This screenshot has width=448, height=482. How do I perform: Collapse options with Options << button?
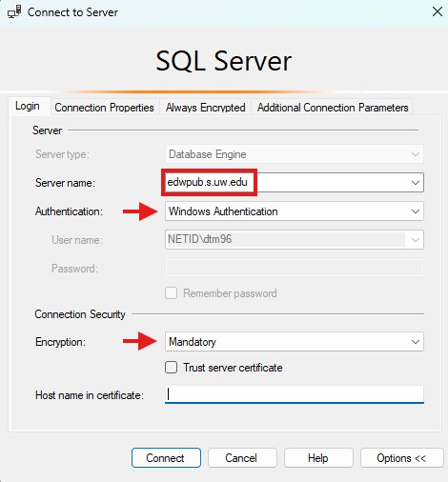click(401, 458)
